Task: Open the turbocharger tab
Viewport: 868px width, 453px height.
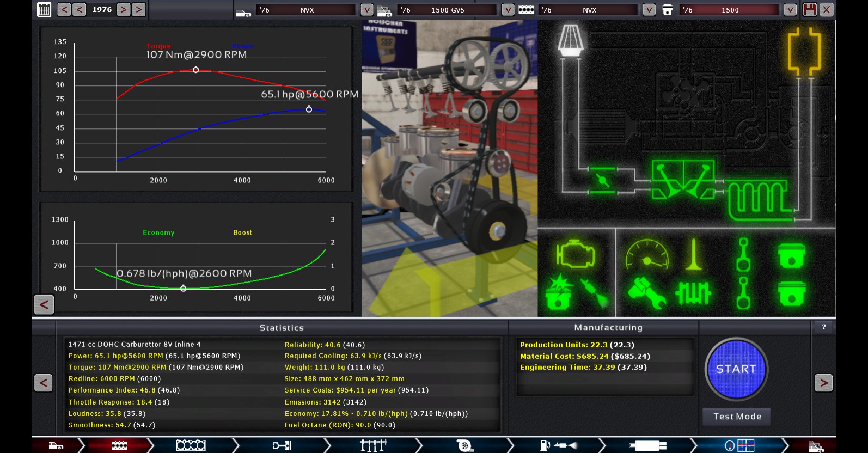Action: pos(464,446)
